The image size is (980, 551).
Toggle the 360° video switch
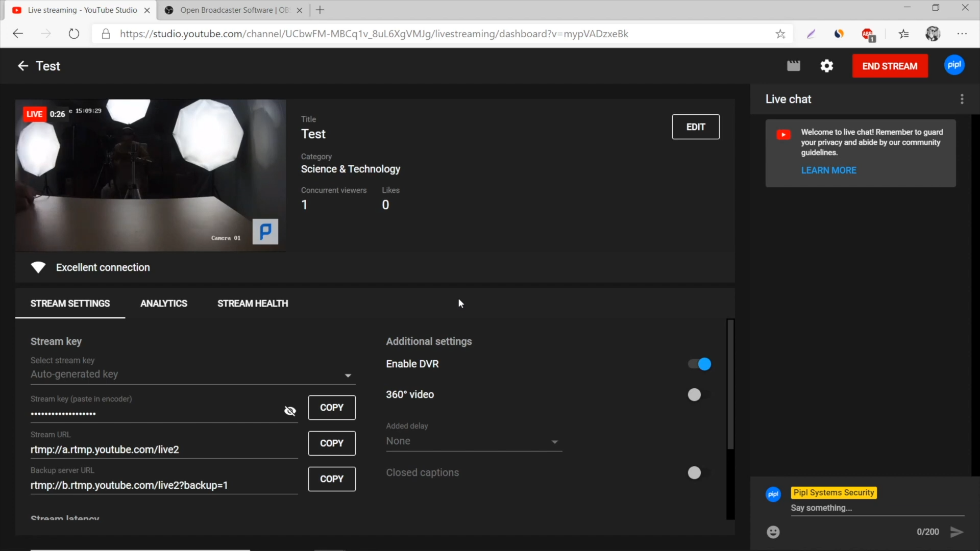pyautogui.click(x=694, y=394)
